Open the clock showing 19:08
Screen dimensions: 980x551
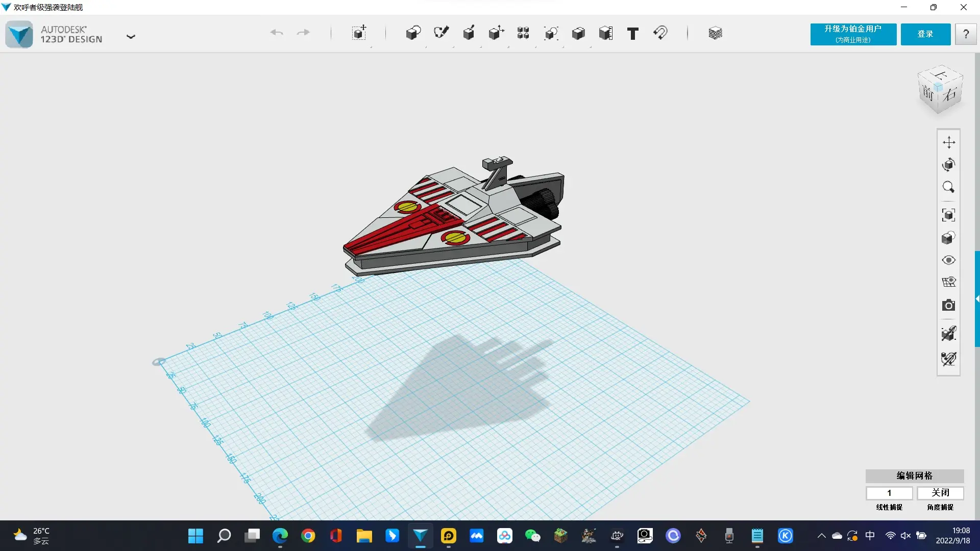[952, 536]
